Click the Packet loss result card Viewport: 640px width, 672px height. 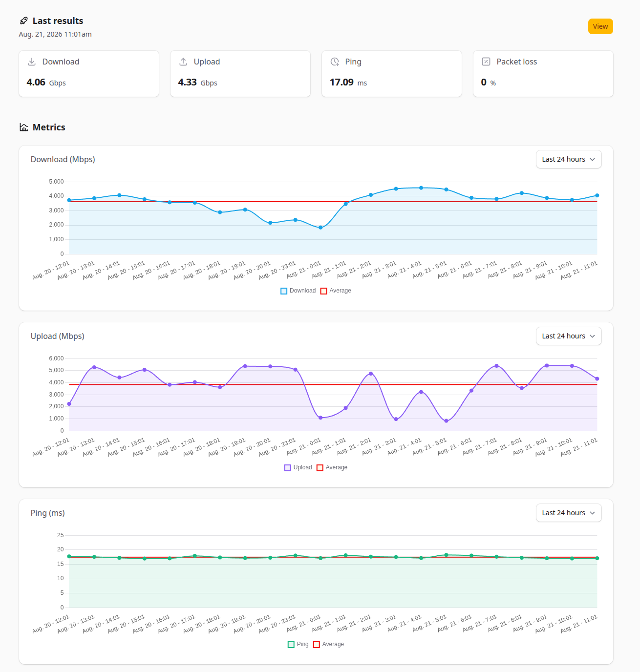point(543,74)
